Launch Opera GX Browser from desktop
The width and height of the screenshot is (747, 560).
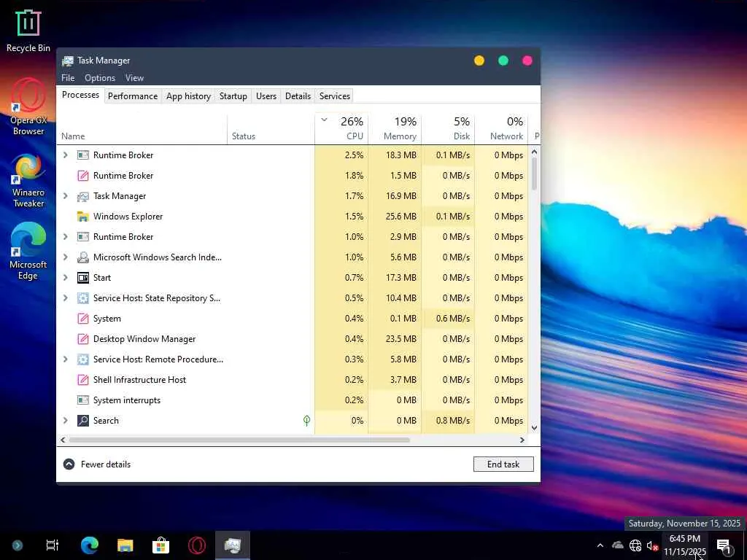[x=28, y=106]
